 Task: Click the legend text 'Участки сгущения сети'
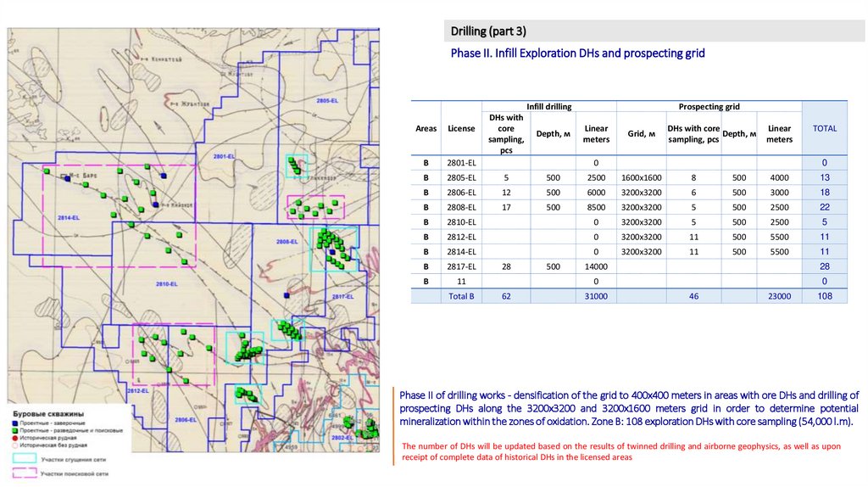coord(73,459)
